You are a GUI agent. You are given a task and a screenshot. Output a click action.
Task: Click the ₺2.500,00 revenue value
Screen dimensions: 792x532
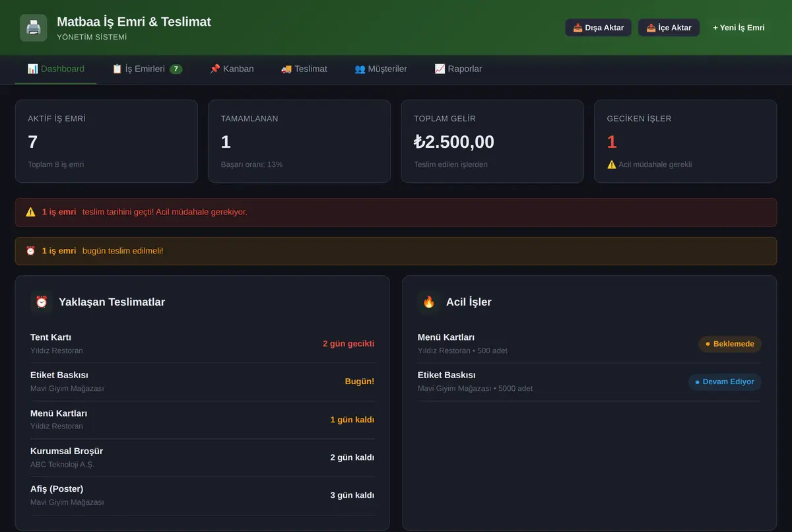pyautogui.click(x=454, y=142)
